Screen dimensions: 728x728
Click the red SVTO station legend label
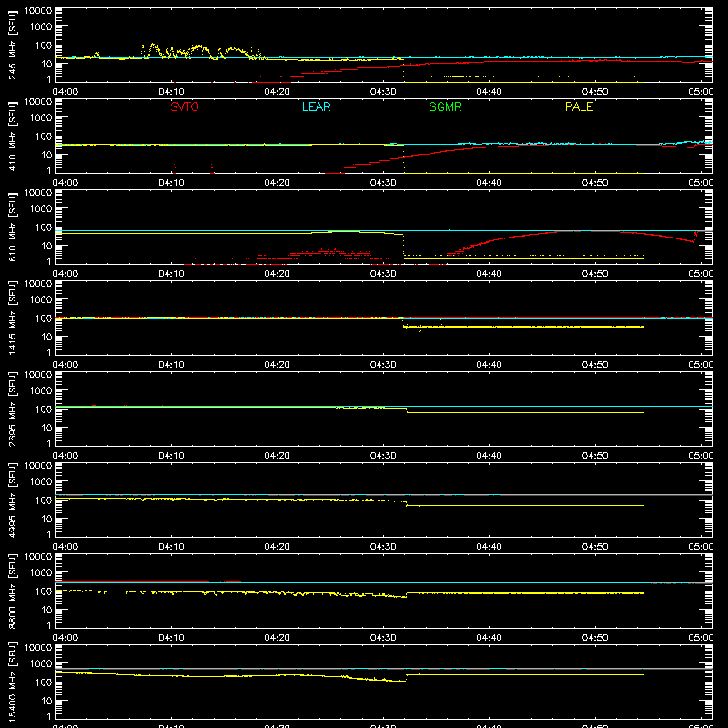click(185, 106)
